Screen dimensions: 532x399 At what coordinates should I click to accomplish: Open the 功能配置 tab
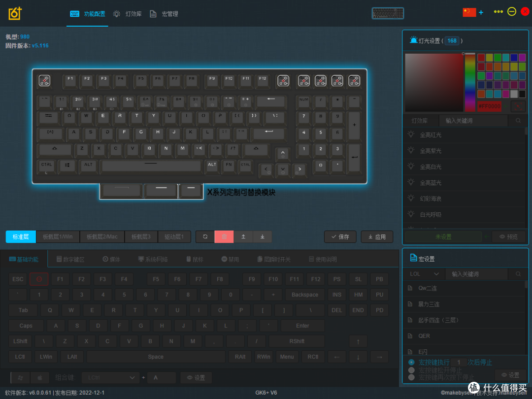click(x=88, y=14)
